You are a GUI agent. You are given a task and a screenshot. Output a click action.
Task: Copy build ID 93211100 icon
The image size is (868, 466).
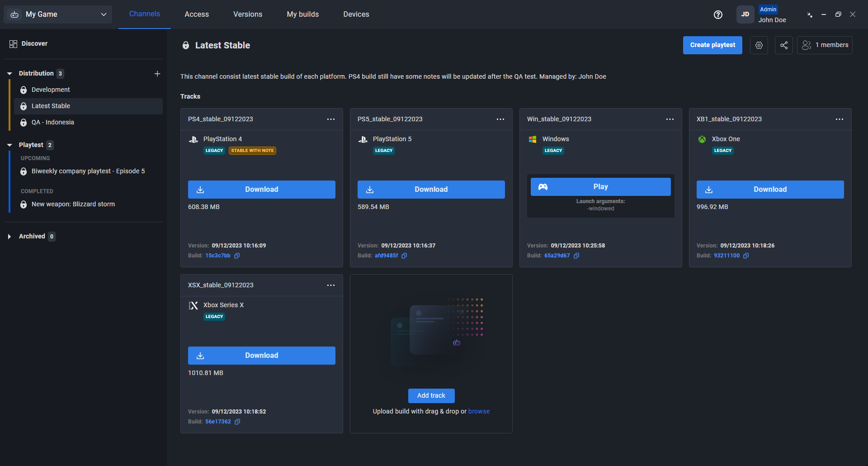[746, 256]
